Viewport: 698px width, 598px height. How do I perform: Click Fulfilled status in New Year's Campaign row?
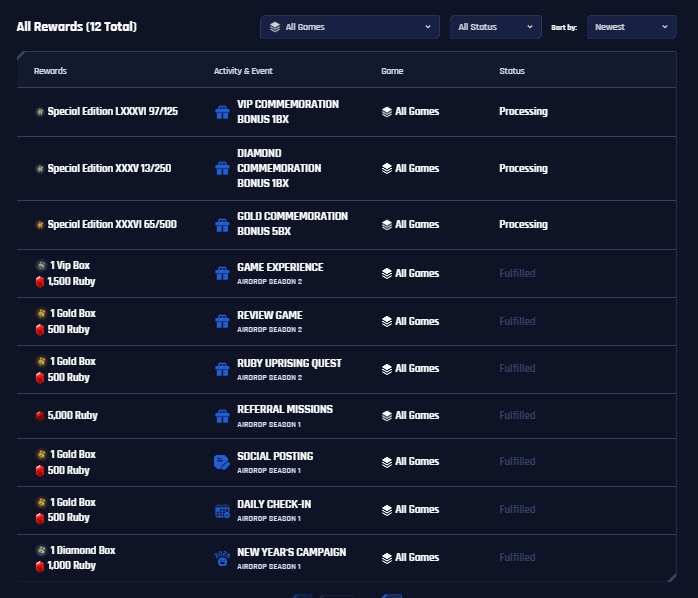click(x=517, y=557)
